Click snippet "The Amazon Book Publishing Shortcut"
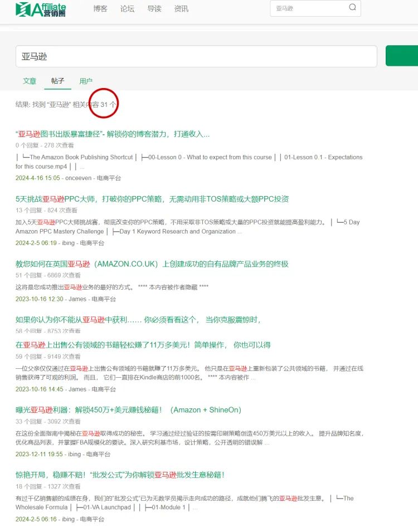This screenshot has width=418, height=532. (x=81, y=157)
